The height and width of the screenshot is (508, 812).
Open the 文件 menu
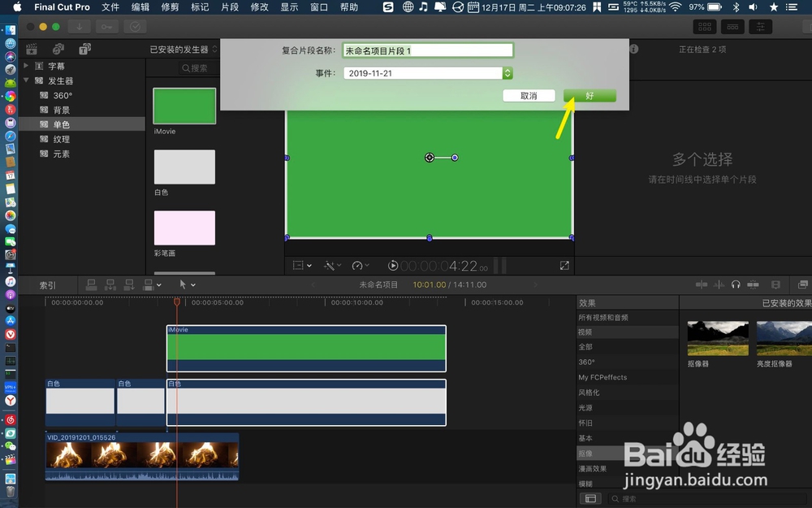[x=110, y=7]
